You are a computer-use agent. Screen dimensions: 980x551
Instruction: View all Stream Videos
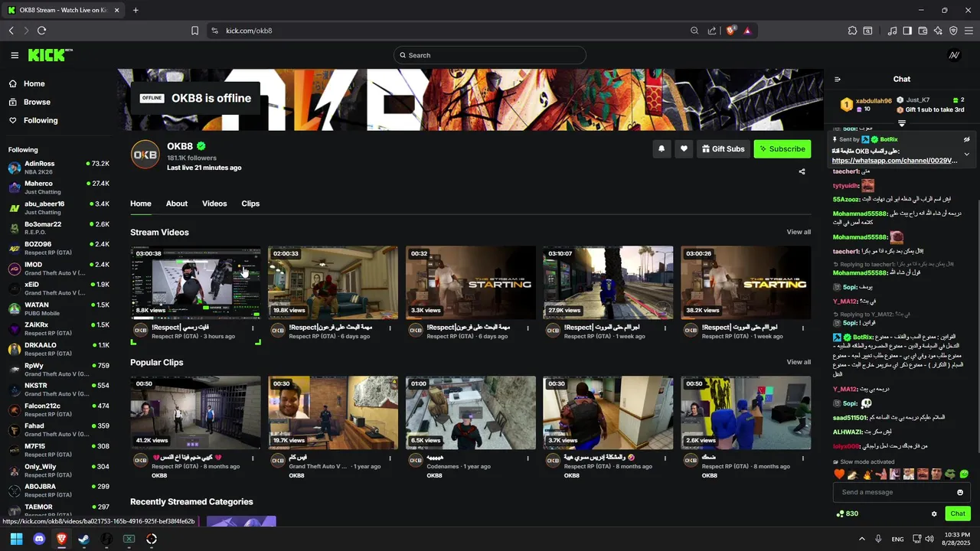(x=799, y=232)
